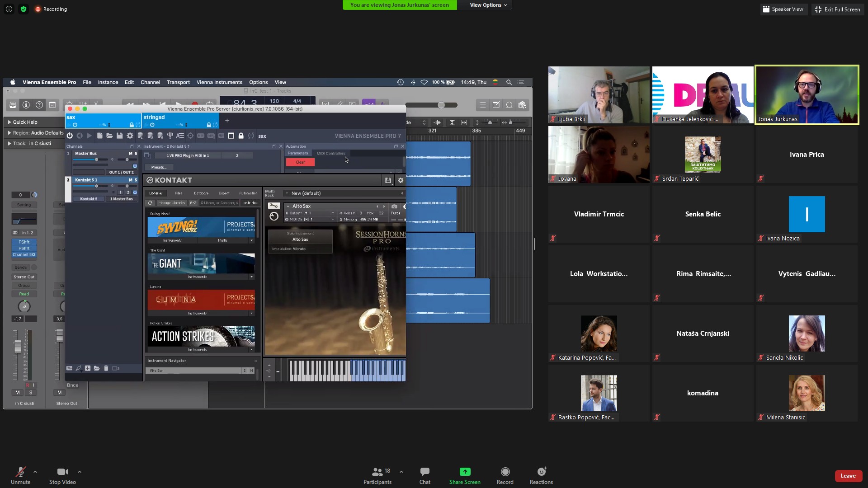Open Alto Sax instrument name dropdown
This screenshot has width=868, height=488.
[x=288, y=206]
